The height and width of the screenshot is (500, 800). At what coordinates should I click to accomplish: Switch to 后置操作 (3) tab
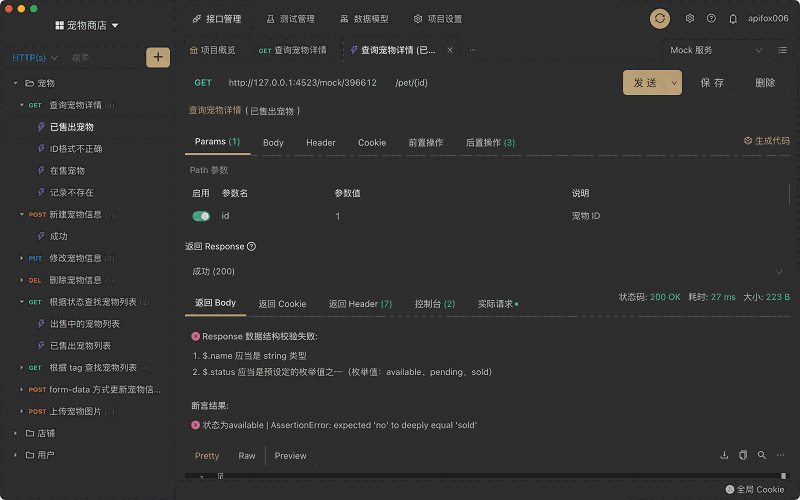click(x=490, y=143)
